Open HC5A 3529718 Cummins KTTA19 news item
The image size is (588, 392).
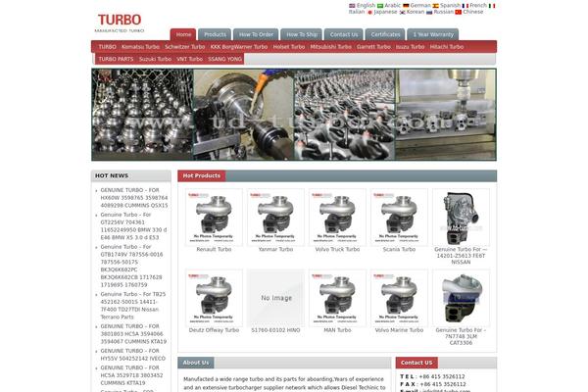131,375
